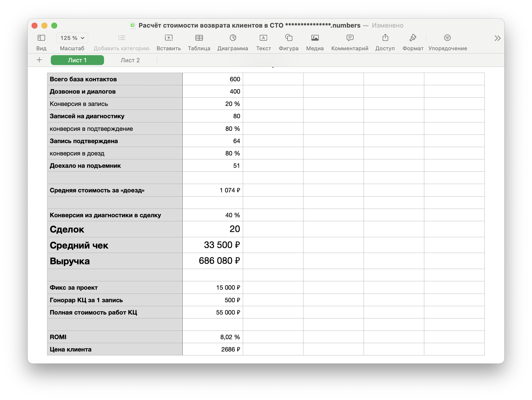Open the 125 % zoom dropdown

click(x=72, y=38)
